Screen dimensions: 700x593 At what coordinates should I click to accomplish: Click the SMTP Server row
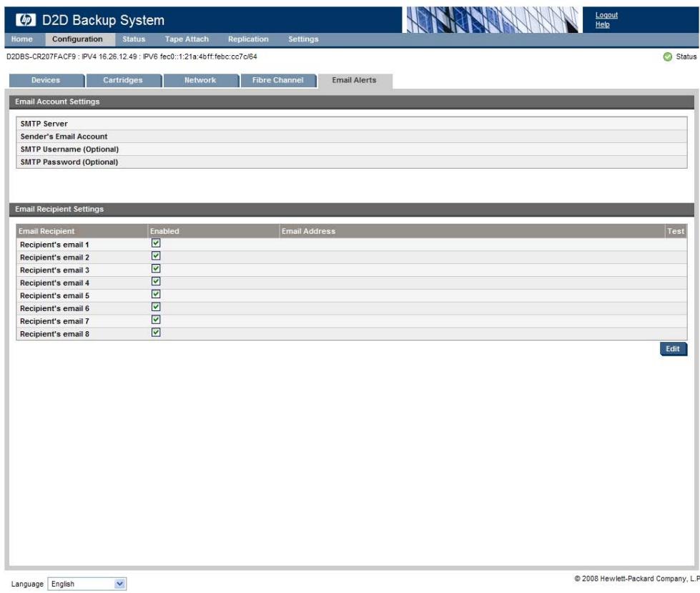[x=351, y=124]
